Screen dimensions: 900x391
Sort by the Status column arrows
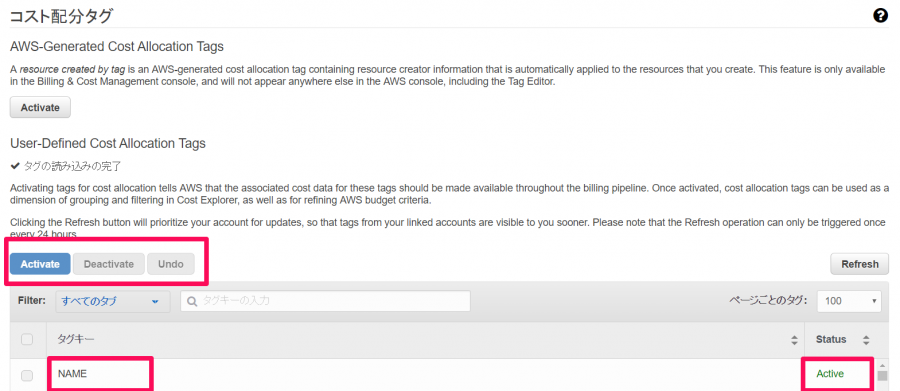point(866,340)
